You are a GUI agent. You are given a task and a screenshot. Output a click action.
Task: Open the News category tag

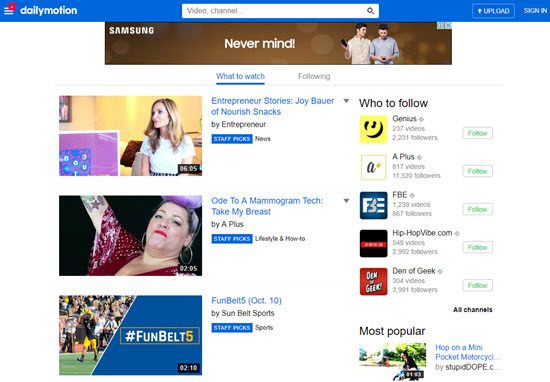coord(263,139)
